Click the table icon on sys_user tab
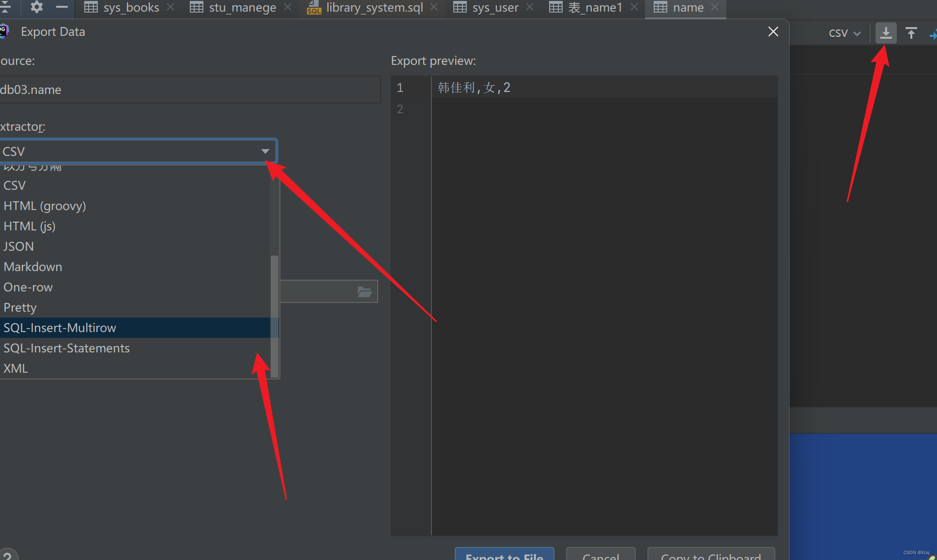 click(x=460, y=7)
